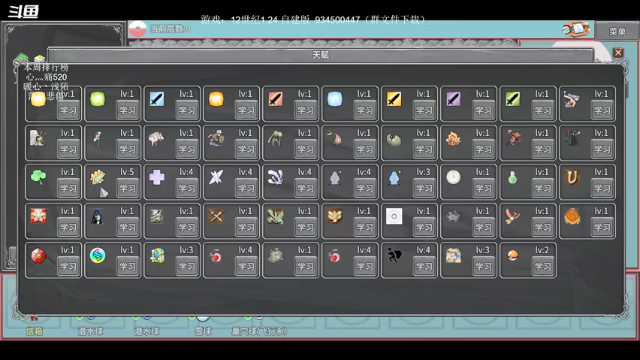This screenshot has width=640, height=360.
Task: Select the orange turtle shell talent icon
Action: tap(572, 216)
